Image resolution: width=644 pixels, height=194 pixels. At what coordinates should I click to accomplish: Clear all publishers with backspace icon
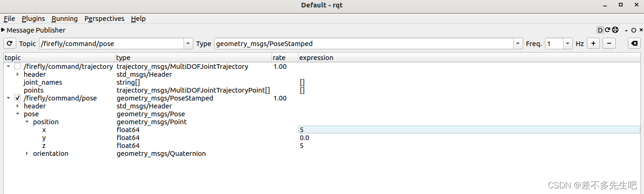click(x=634, y=43)
